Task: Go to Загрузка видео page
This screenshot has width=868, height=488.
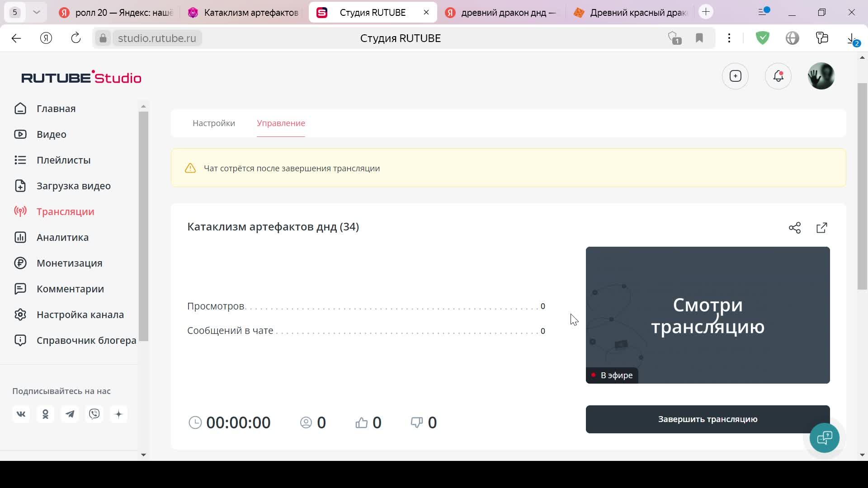Action: click(73, 186)
